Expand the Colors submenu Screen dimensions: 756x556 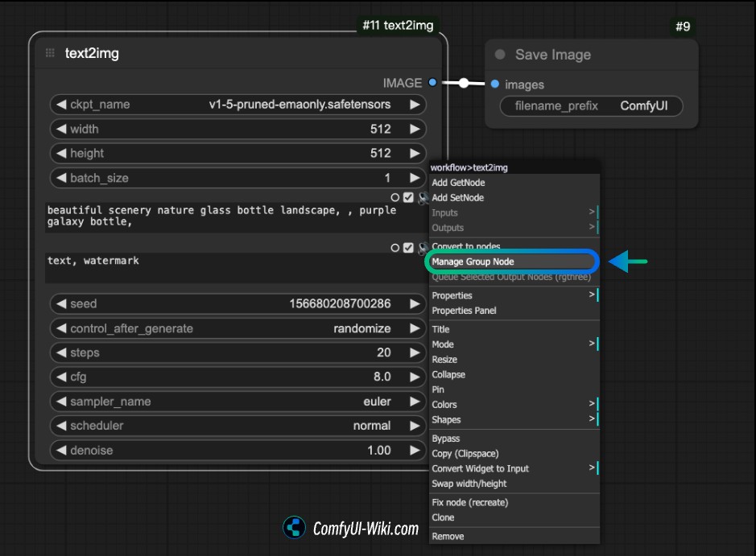pos(514,404)
